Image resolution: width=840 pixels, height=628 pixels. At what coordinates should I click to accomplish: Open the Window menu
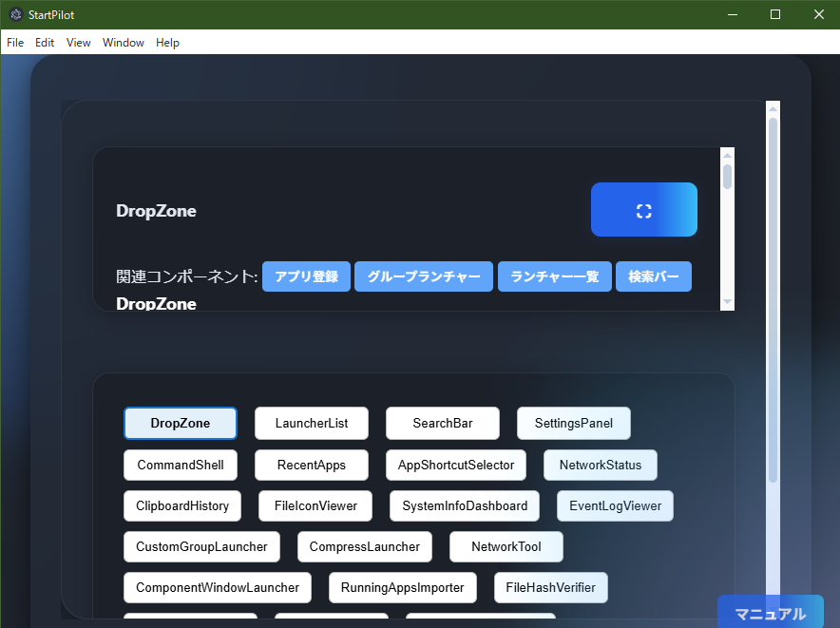[123, 43]
